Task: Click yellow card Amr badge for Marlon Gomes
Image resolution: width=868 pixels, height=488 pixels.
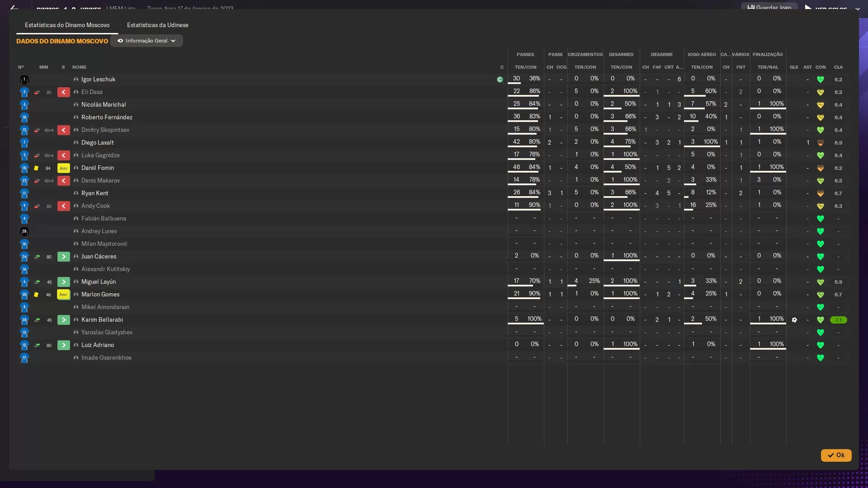Action: click(x=63, y=295)
